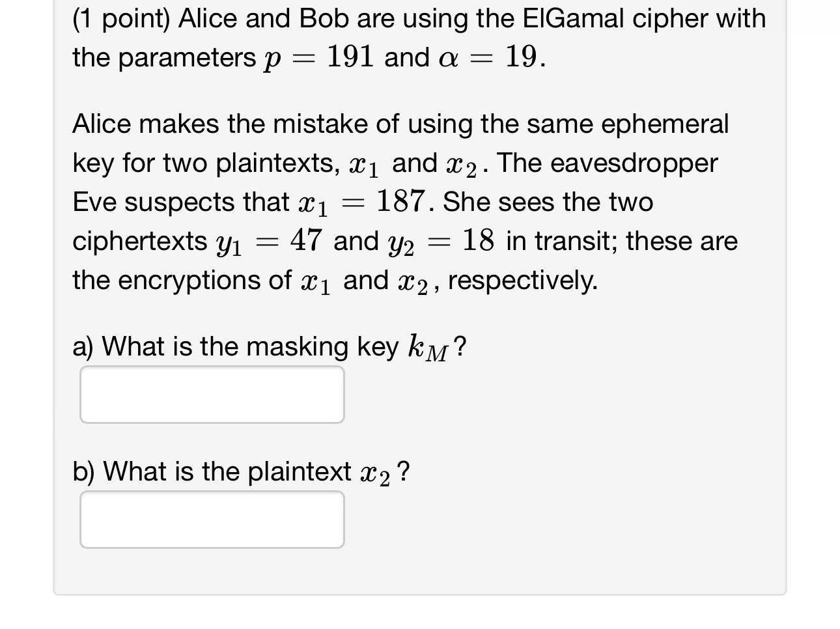This screenshot has width=840, height=629.
Task: Click the rendered formula p = 191
Action: click(x=319, y=57)
